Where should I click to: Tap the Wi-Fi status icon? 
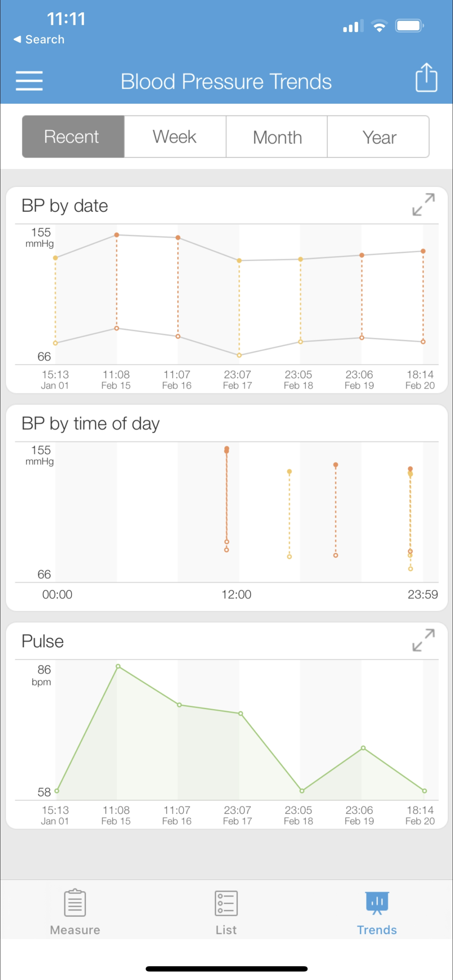click(379, 26)
